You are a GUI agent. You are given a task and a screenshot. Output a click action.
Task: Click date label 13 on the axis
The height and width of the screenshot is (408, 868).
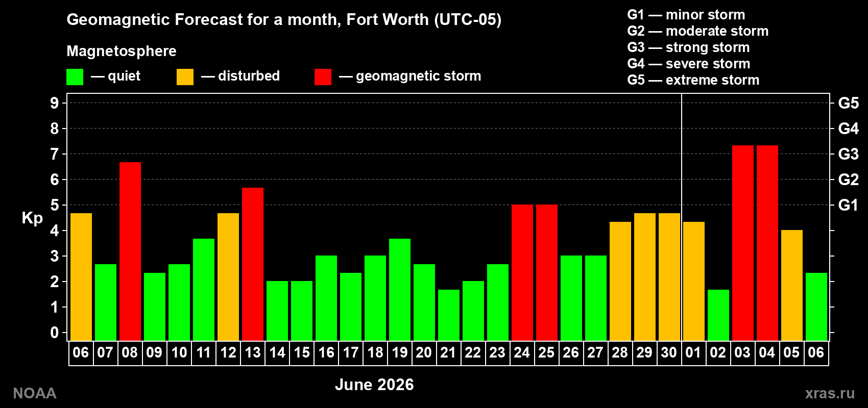click(x=252, y=352)
